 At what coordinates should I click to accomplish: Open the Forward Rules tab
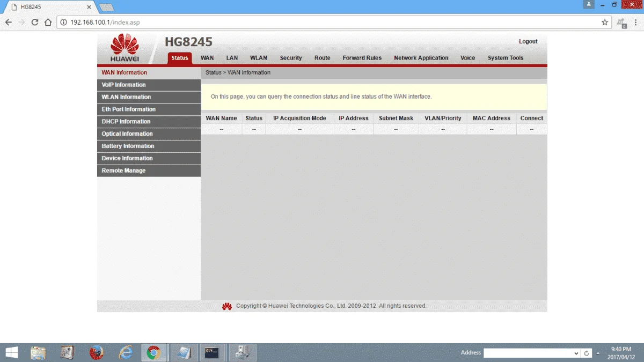(x=362, y=58)
